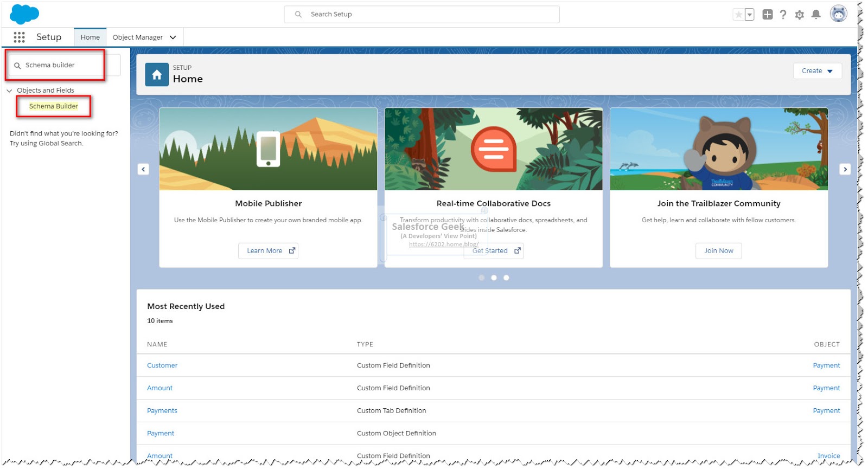This screenshot has width=868, height=470.
Task: Click external link icon on Get Started
Action: click(x=517, y=250)
